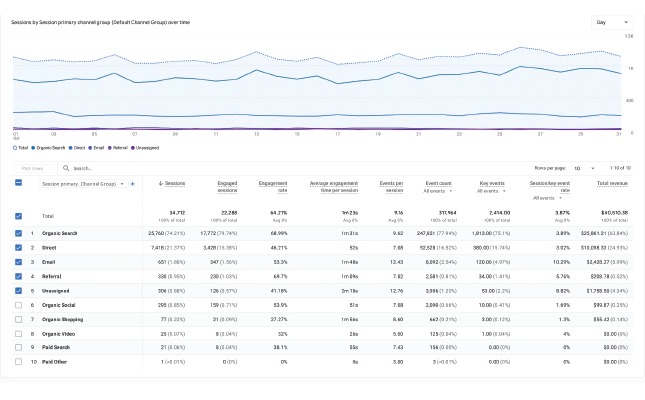Click the Plot rows button

click(x=32, y=168)
